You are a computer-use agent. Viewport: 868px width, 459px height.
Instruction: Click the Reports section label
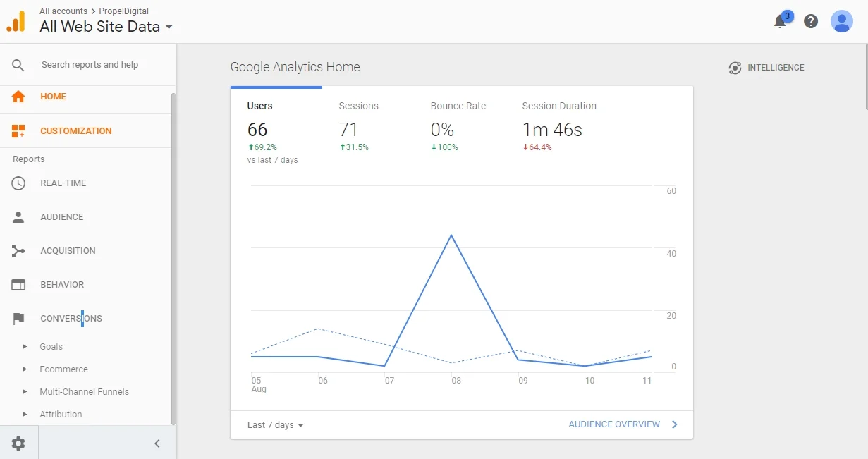(29, 159)
